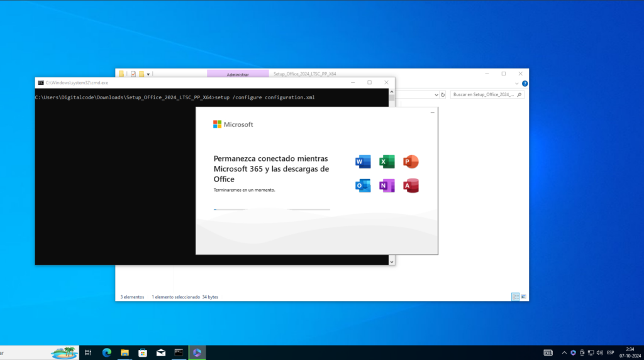
Task: Switch to details view in Explorer
Action: pyautogui.click(x=515, y=297)
